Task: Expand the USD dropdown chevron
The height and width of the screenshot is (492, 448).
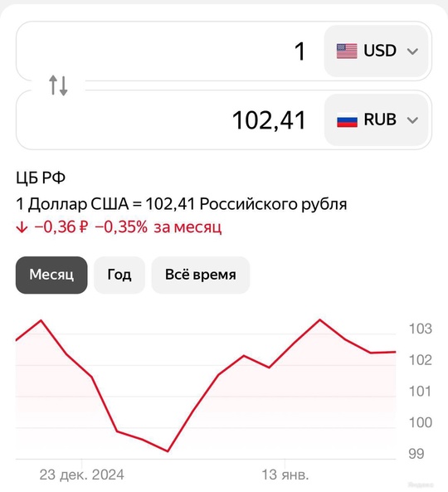Action: point(412,51)
